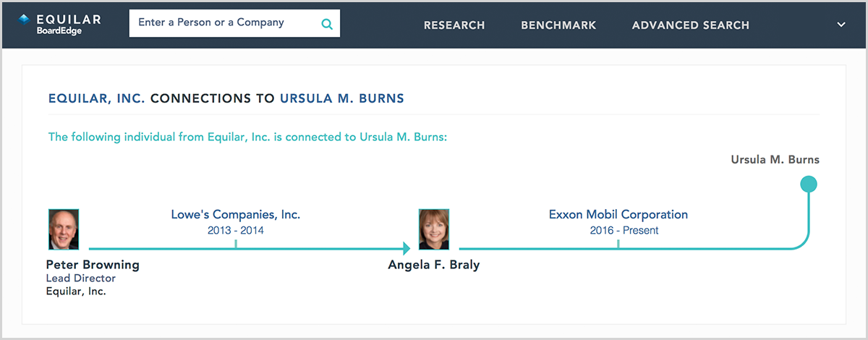Image resolution: width=868 pixels, height=340 pixels.
Task: Select the Ursula M. Burns teal circle node
Action: [x=809, y=184]
